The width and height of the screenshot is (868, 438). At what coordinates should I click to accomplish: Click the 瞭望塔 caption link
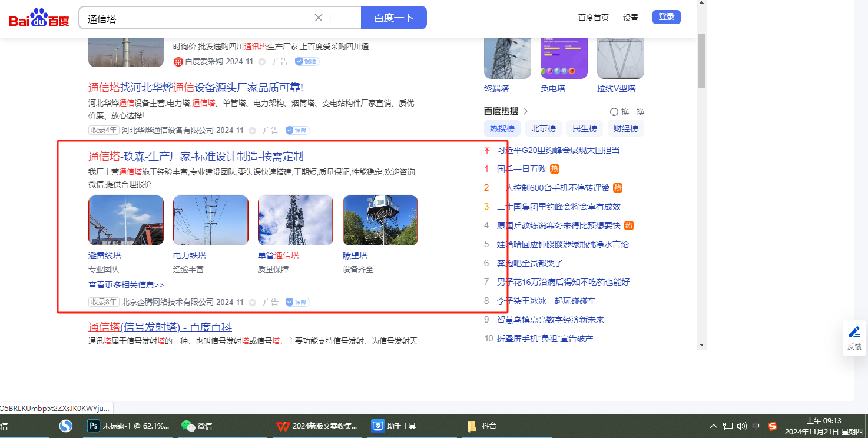click(355, 255)
